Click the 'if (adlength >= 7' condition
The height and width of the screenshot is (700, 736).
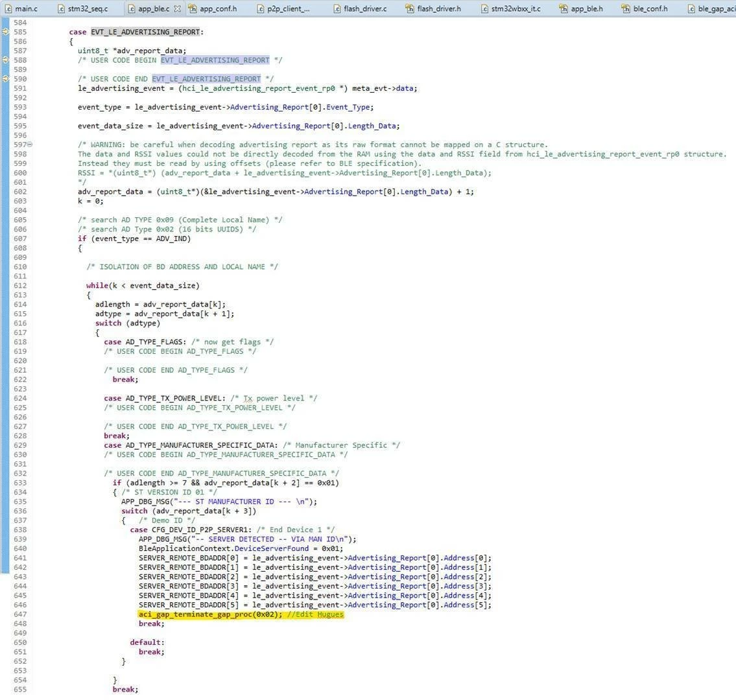pos(226,483)
